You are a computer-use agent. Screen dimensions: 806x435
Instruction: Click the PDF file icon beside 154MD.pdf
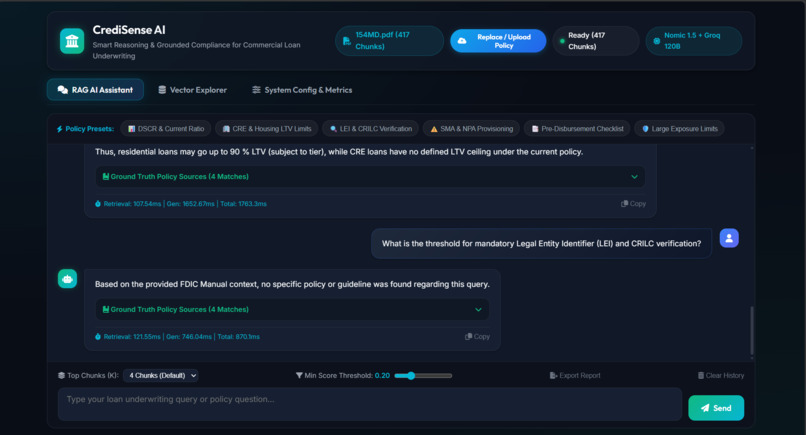pyautogui.click(x=346, y=41)
